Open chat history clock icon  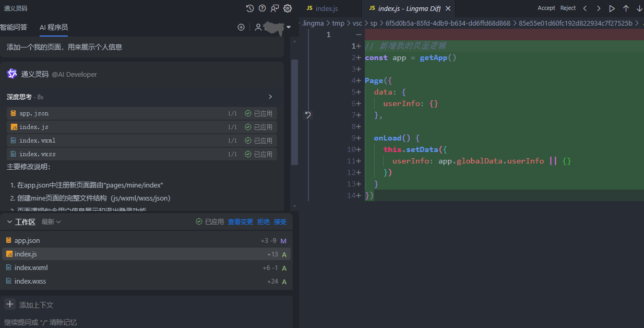(250, 8)
